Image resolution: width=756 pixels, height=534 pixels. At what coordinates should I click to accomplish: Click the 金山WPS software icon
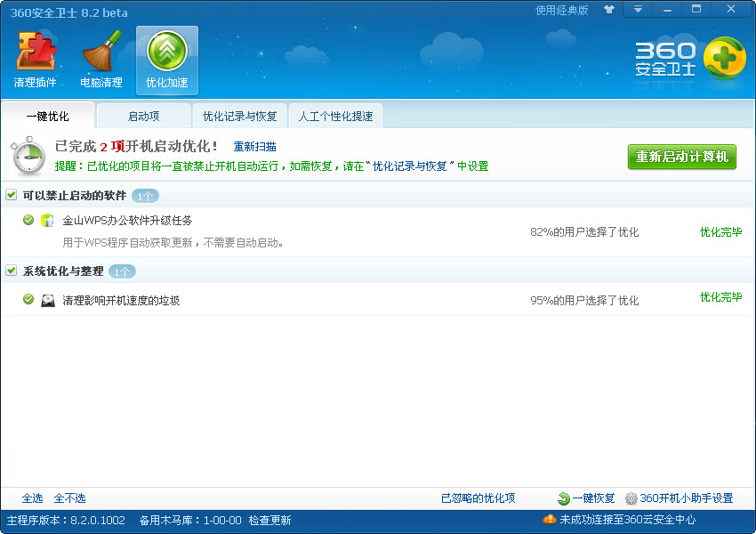[x=47, y=221]
